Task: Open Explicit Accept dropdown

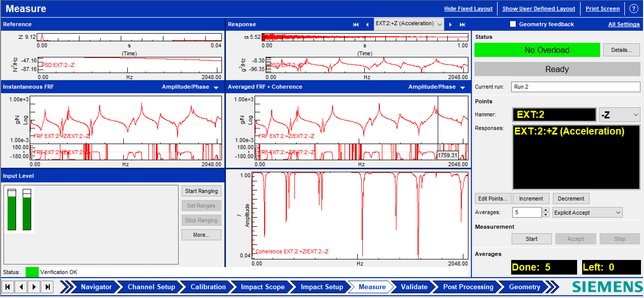Action: pos(587,212)
